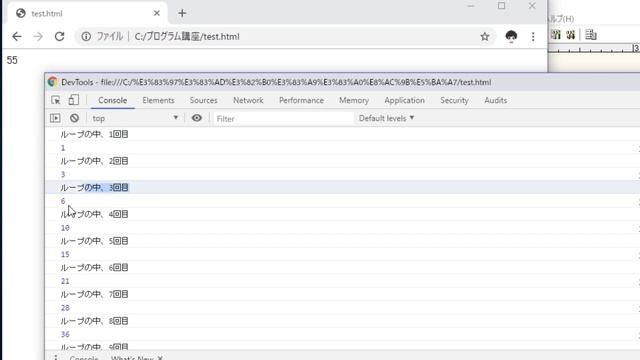Open the Audits tab

496,100
